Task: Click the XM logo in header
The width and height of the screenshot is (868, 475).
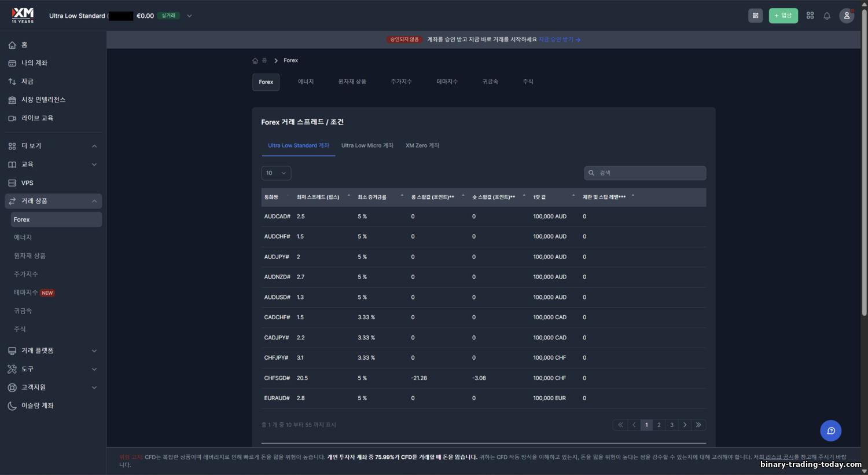Action: click(x=23, y=15)
